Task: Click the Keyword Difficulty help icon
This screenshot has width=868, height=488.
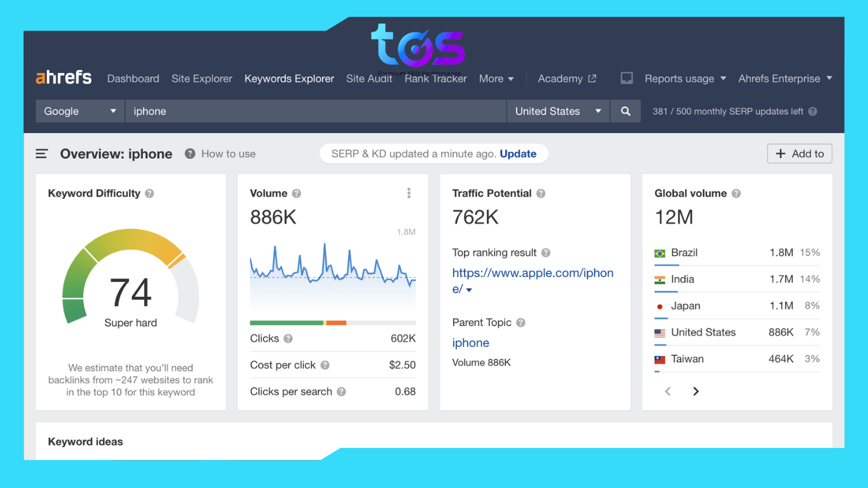Action: [149, 194]
